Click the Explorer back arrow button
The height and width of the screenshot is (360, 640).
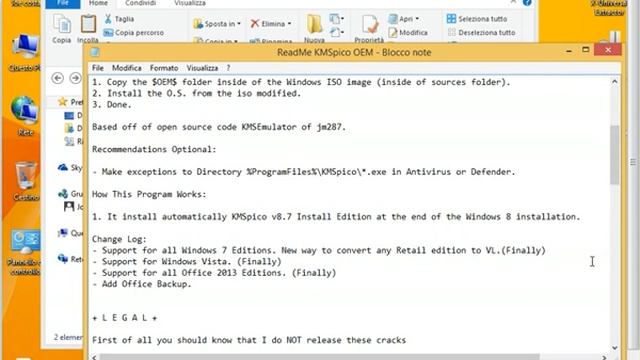[x=58, y=78]
